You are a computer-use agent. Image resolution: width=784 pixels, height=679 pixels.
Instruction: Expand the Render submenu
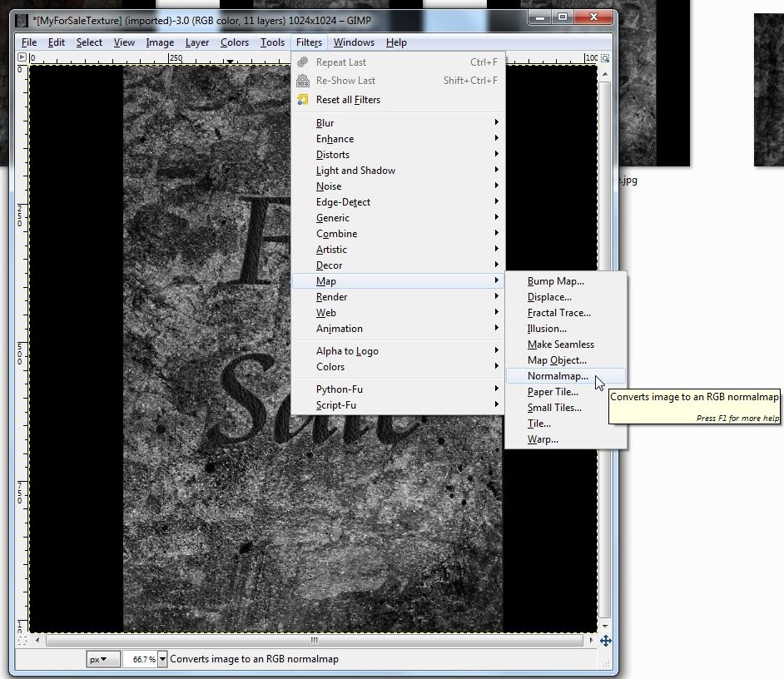tap(398, 297)
